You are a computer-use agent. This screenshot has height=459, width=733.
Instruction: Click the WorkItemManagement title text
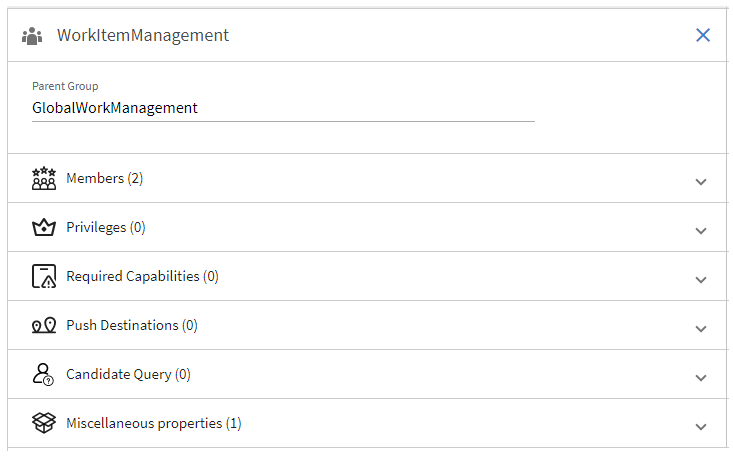pos(143,36)
